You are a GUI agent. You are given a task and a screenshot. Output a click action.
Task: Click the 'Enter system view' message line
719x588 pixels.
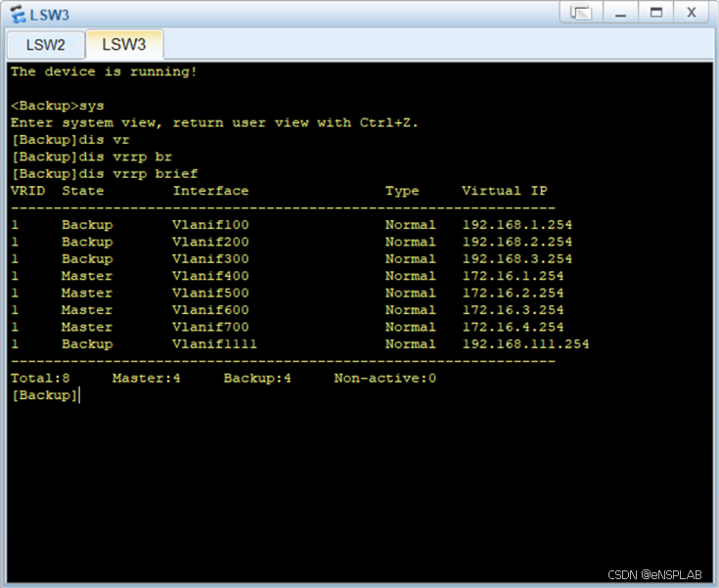(x=214, y=123)
